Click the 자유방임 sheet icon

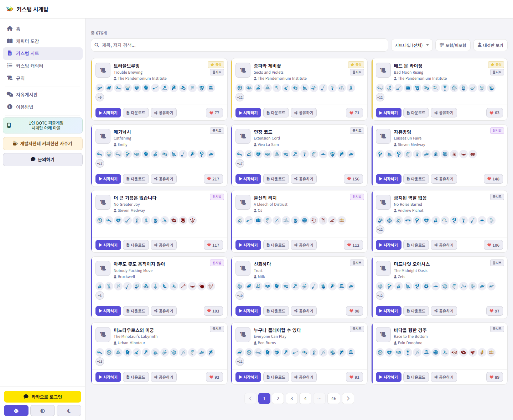[383, 136]
